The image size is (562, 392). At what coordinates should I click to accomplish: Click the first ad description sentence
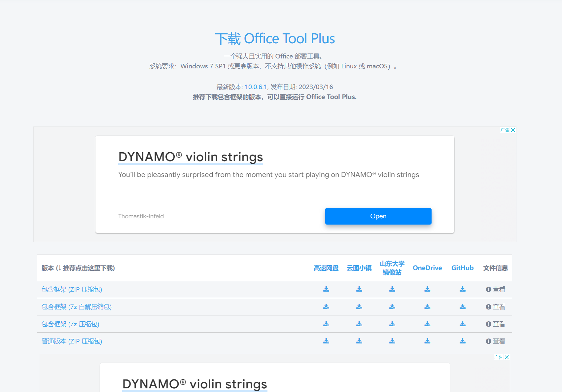point(269,175)
